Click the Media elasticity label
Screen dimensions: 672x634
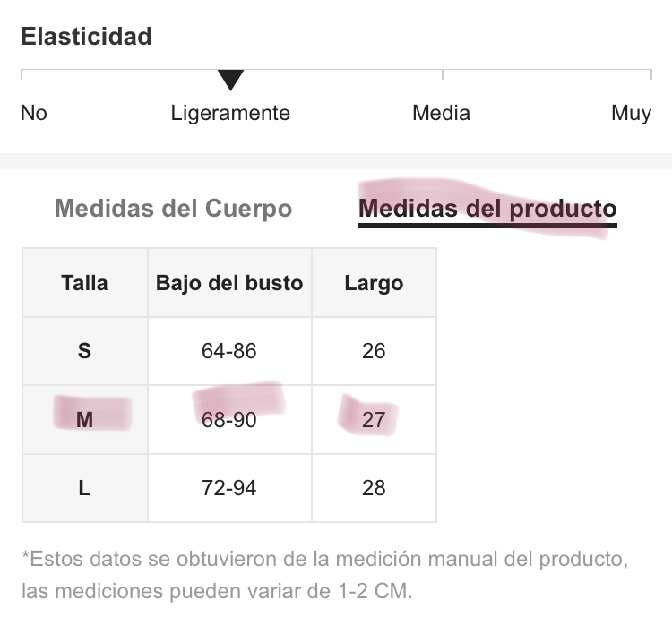pyautogui.click(x=441, y=113)
